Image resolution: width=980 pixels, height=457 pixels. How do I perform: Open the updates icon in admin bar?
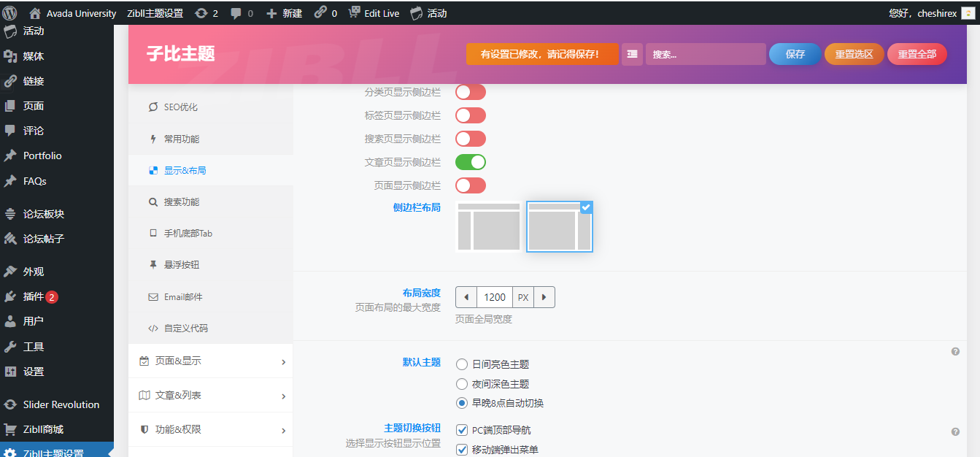coord(201,13)
